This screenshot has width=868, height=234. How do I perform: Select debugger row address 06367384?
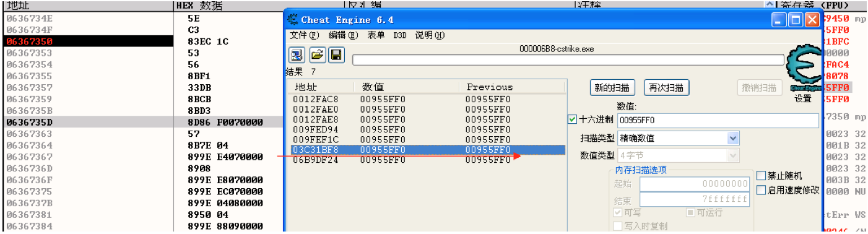(30, 226)
